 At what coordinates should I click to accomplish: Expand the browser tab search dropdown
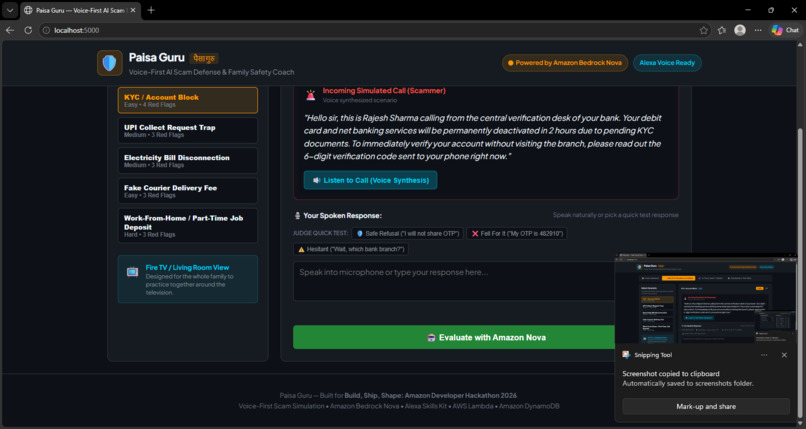pos(10,10)
